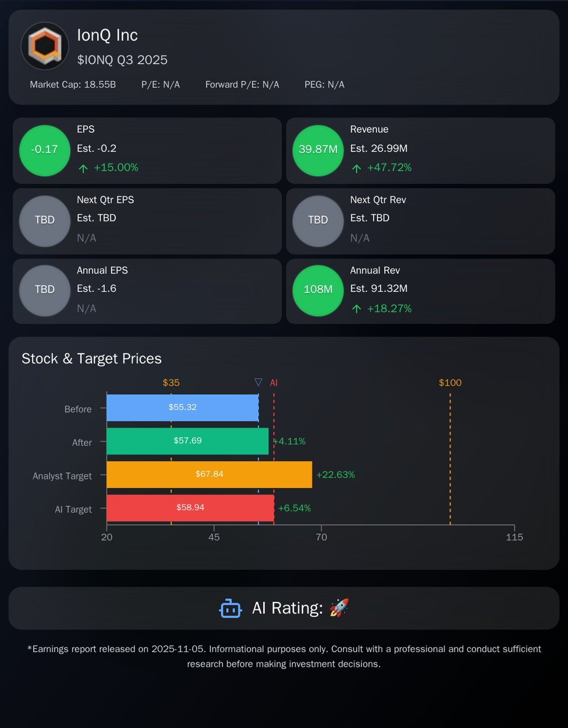Click the orange Analyst Target bar
The width and height of the screenshot is (568, 728).
pos(209,474)
